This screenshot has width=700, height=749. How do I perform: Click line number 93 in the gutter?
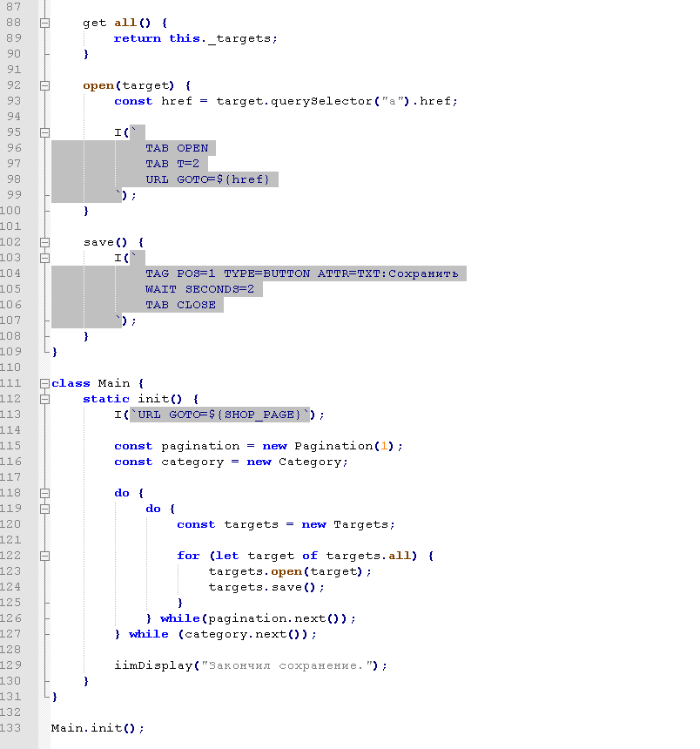click(13, 101)
